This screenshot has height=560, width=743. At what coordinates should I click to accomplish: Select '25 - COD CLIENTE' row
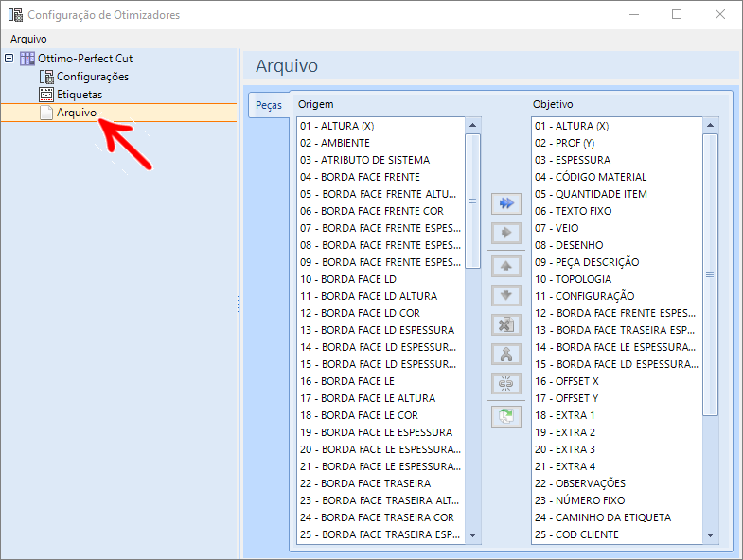(617, 535)
